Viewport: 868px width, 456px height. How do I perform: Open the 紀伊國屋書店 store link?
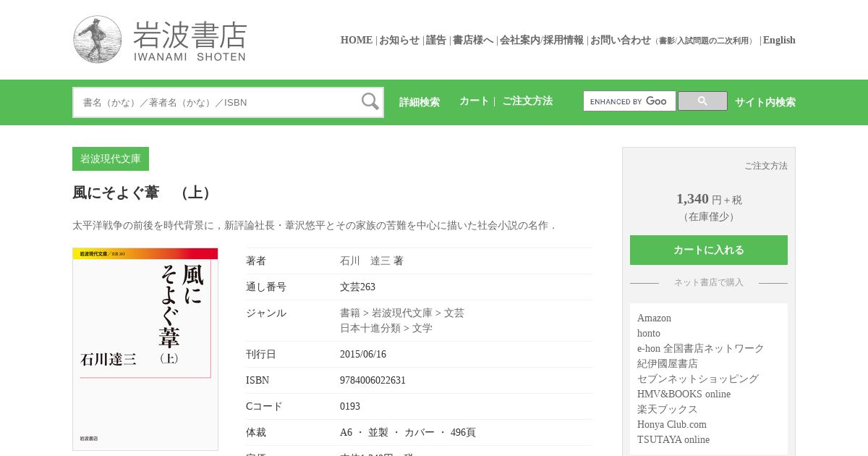click(668, 363)
